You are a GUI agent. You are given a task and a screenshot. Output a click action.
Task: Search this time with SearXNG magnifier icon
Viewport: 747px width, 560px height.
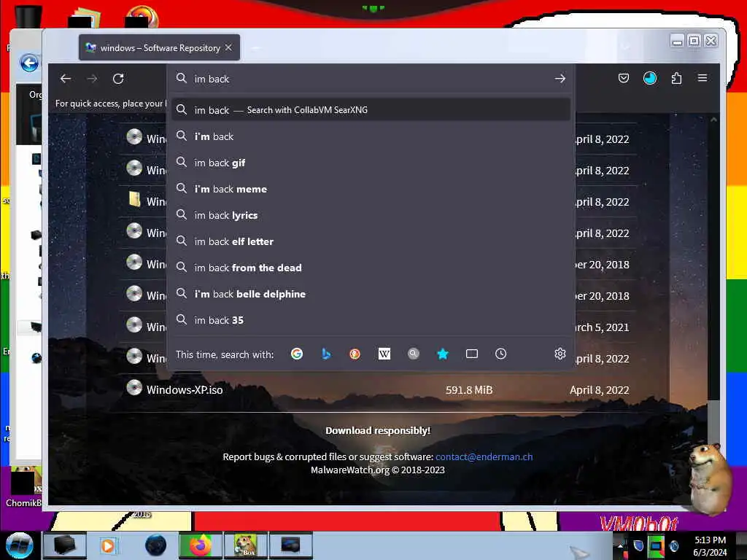(x=414, y=354)
